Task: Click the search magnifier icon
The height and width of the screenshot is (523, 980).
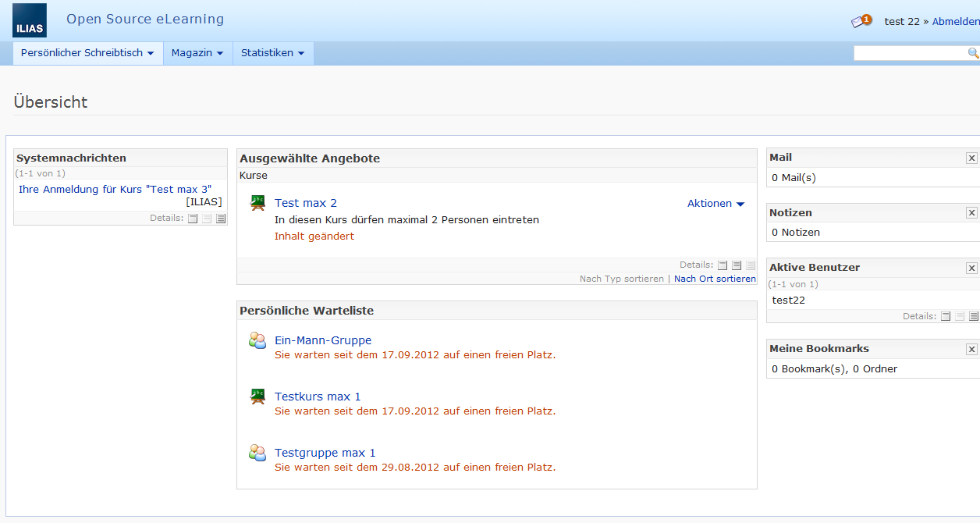Action: (x=972, y=52)
